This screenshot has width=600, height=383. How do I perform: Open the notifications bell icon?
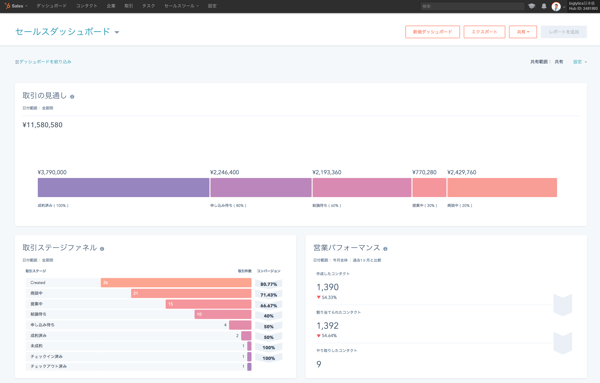544,6
